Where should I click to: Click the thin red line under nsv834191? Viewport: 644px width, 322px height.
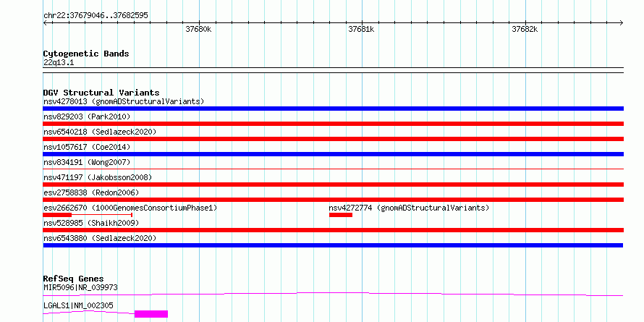[333, 169]
